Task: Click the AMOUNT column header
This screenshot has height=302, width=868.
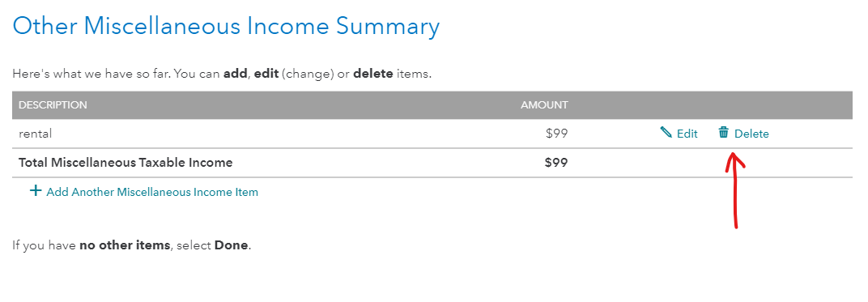Action: click(544, 104)
